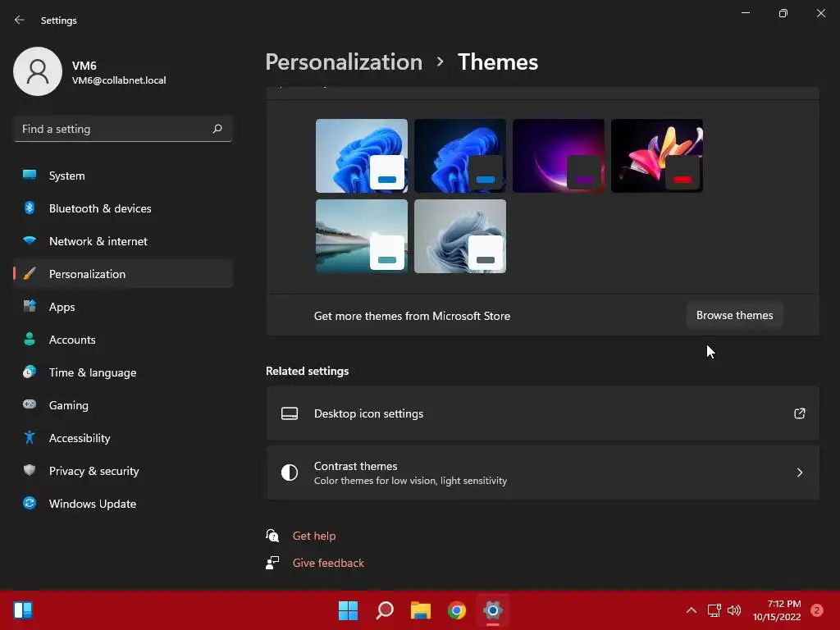This screenshot has height=630, width=840.
Task: Click the search magnifier in Find a setting
Action: coord(217,129)
